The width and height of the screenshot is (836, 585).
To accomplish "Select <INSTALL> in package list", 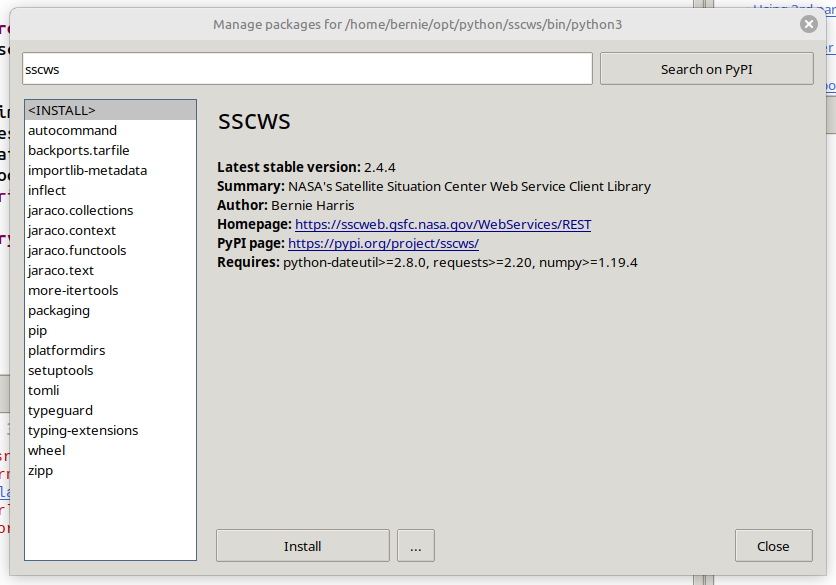I will tap(110, 110).
